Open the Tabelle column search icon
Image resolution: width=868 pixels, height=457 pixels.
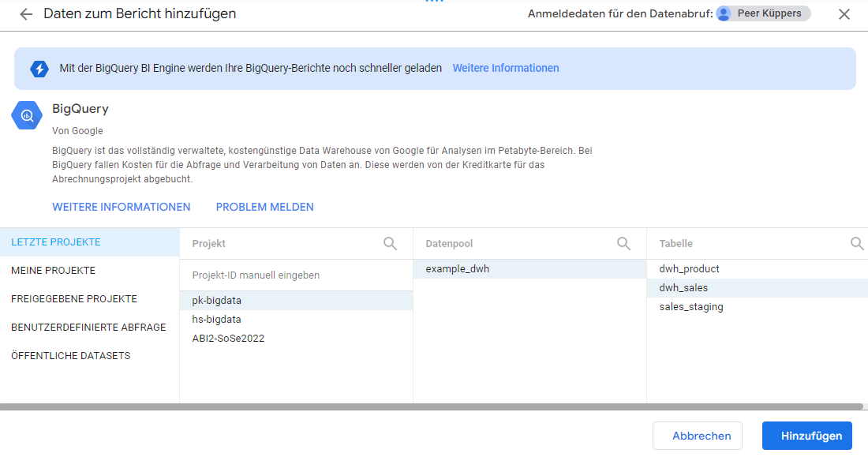pos(857,243)
